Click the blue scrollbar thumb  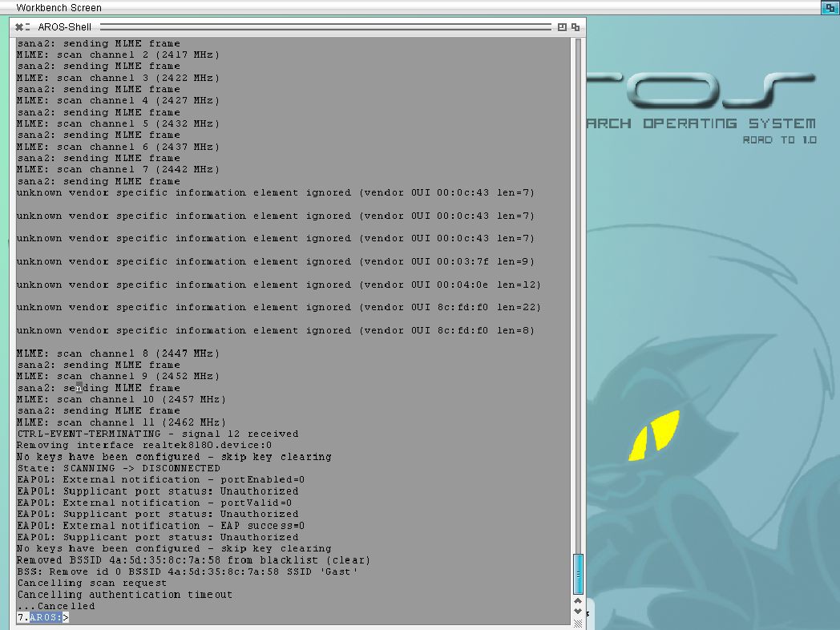[578, 574]
